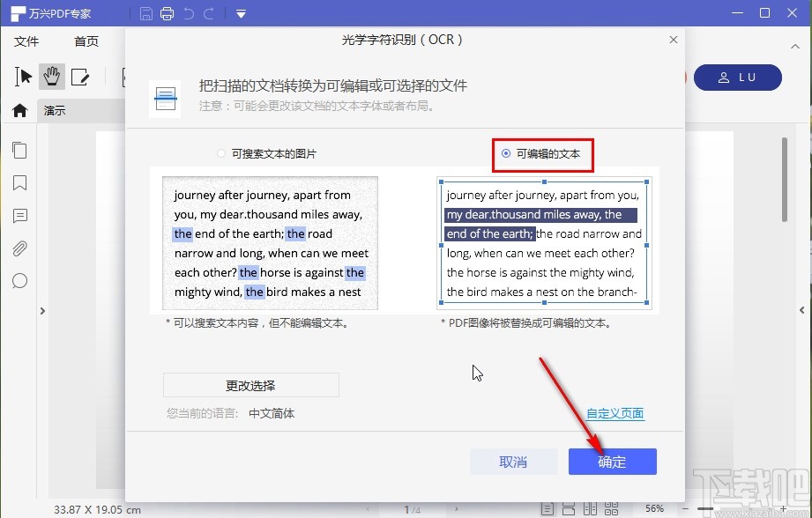
Task: Open the LU account button
Action: 738,78
